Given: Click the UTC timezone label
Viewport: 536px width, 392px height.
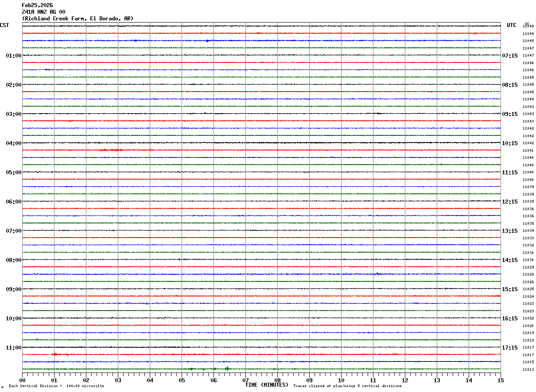Looking at the screenshot, I should tap(512, 25).
